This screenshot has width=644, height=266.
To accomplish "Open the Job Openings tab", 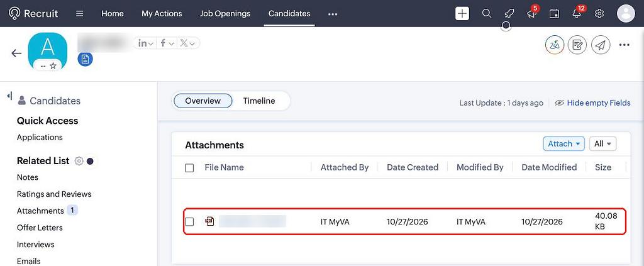I will [225, 14].
